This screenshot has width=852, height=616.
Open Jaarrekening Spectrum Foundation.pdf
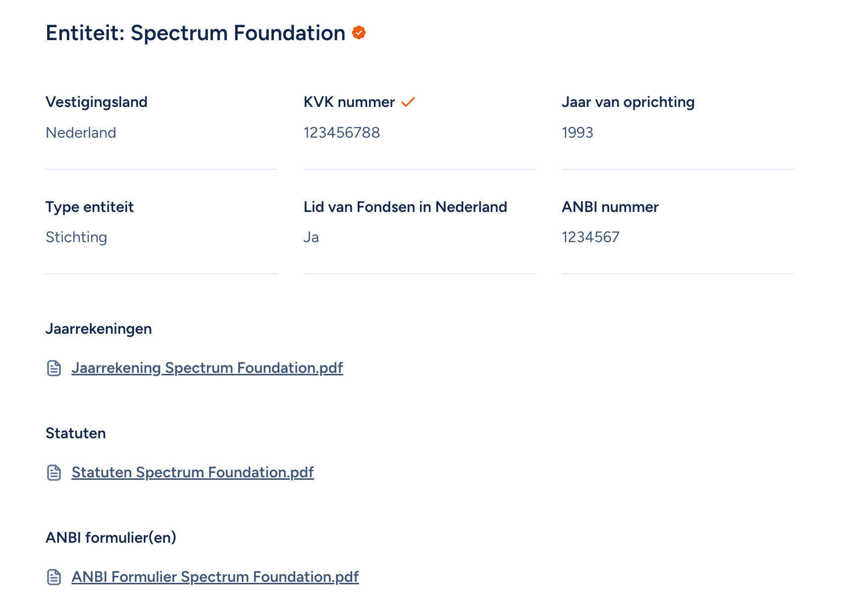(208, 368)
